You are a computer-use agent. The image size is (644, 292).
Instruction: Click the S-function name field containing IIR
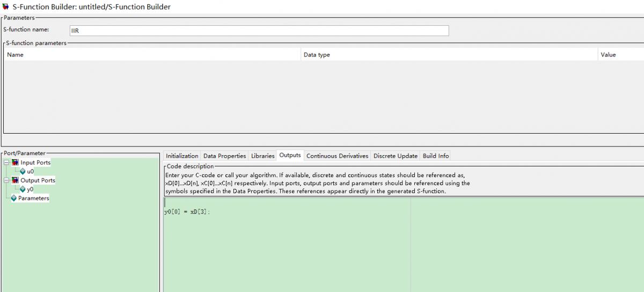click(259, 31)
